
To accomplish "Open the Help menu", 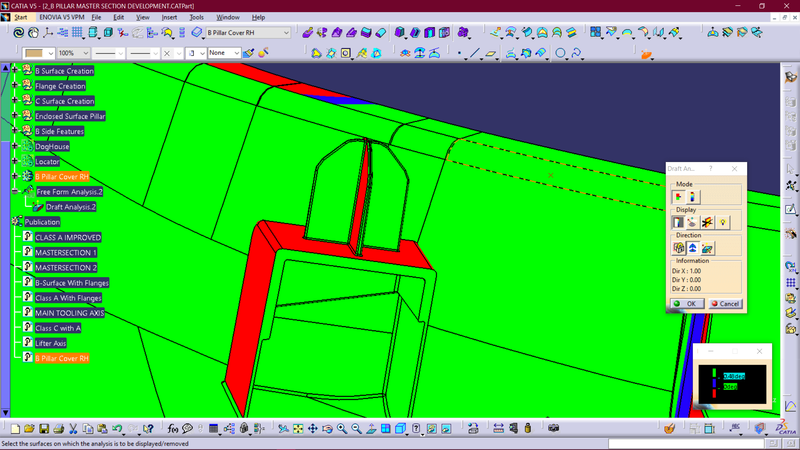I will click(x=258, y=17).
